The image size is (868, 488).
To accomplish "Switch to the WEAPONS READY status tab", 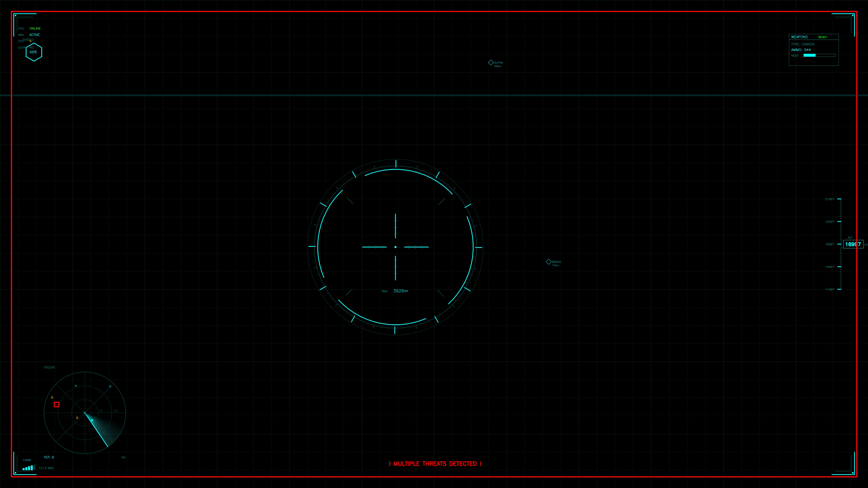I will click(x=823, y=37).
